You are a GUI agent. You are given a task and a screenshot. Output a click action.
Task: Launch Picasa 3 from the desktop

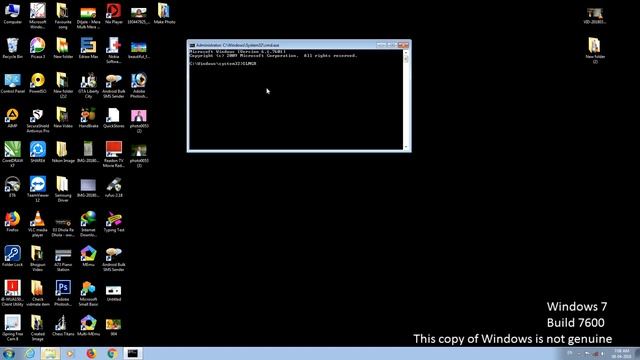tap(38, 48)
